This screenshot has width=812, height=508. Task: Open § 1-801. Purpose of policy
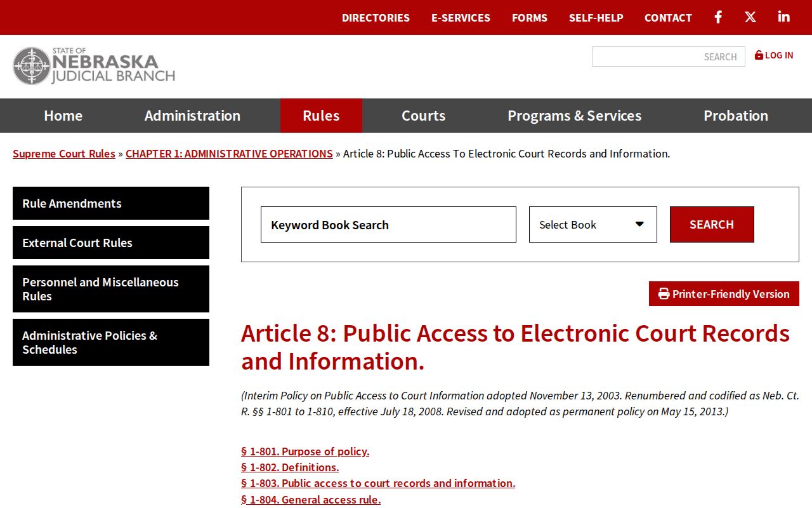tap(305, 451)
